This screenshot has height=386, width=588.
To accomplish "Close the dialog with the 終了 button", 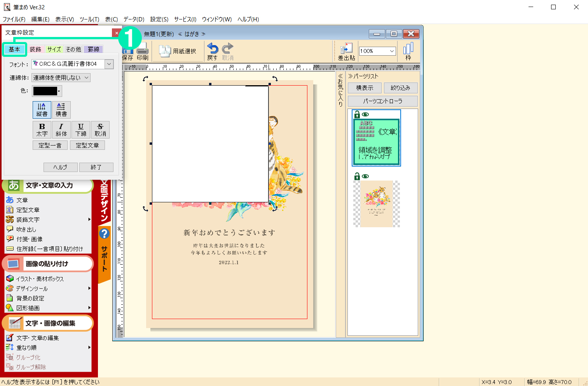I will click(x=96, y=167).
